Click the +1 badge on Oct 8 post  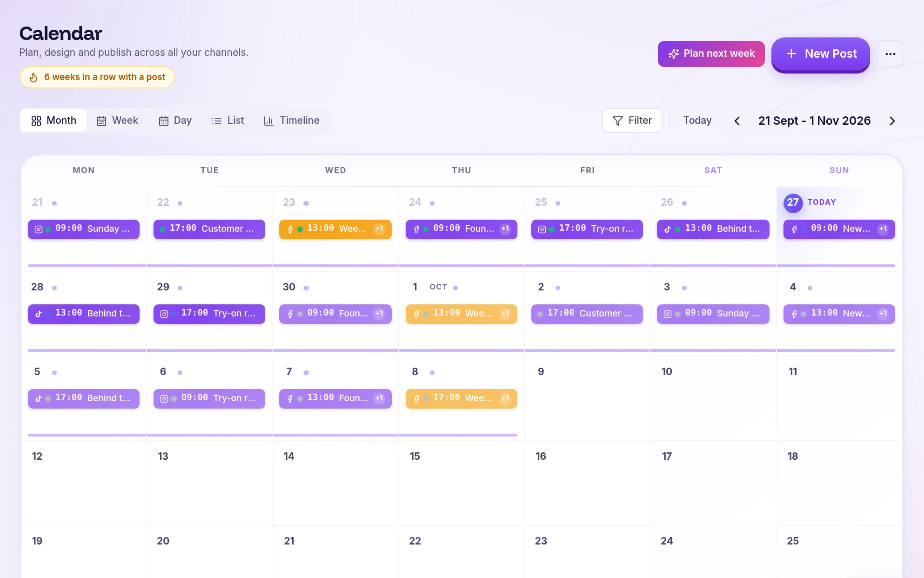point(505,398)
